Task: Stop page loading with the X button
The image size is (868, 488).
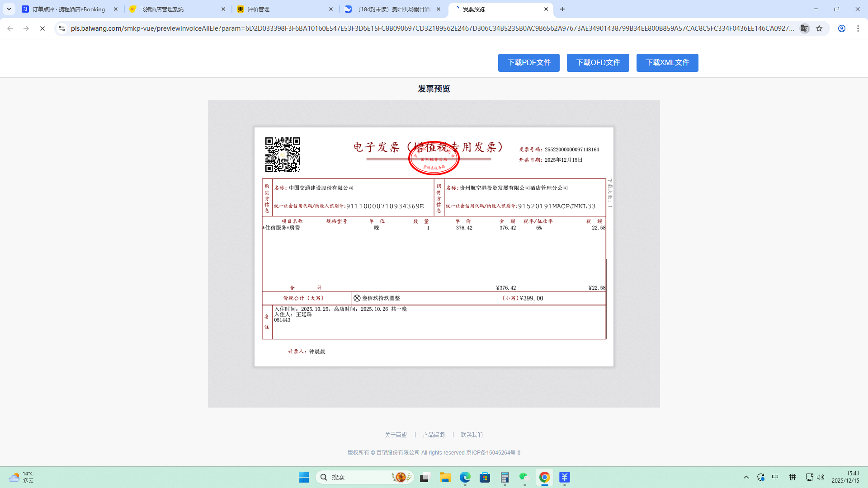Action: pyautogui.click(x=42, y=28)
